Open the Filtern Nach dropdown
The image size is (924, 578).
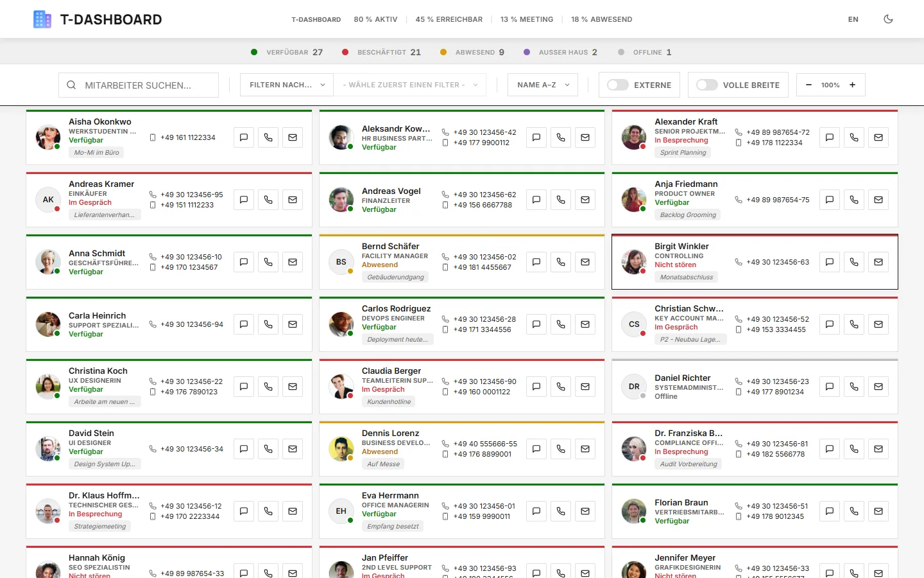[287, 85]
